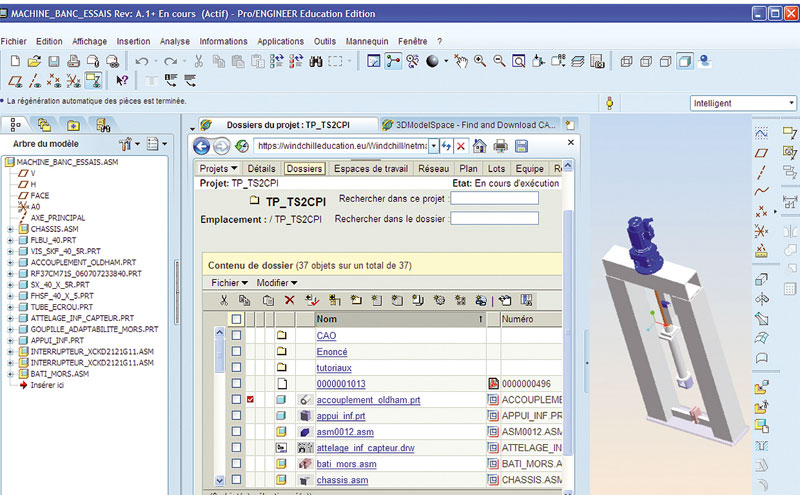Click the Zoom out magnifier icon
The height and width of the screenshot is (495, 800).
click(x=499, y=61)
